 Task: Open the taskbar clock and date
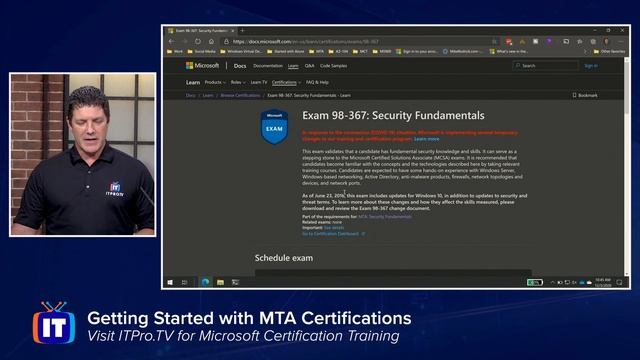pyautogui.click(x=603, y=282)
